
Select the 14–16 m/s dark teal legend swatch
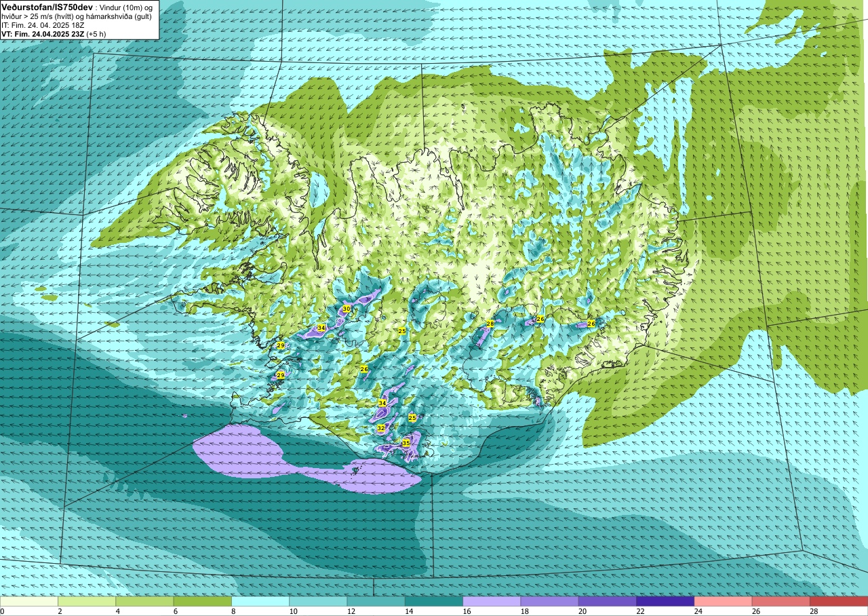click(434, 601)
